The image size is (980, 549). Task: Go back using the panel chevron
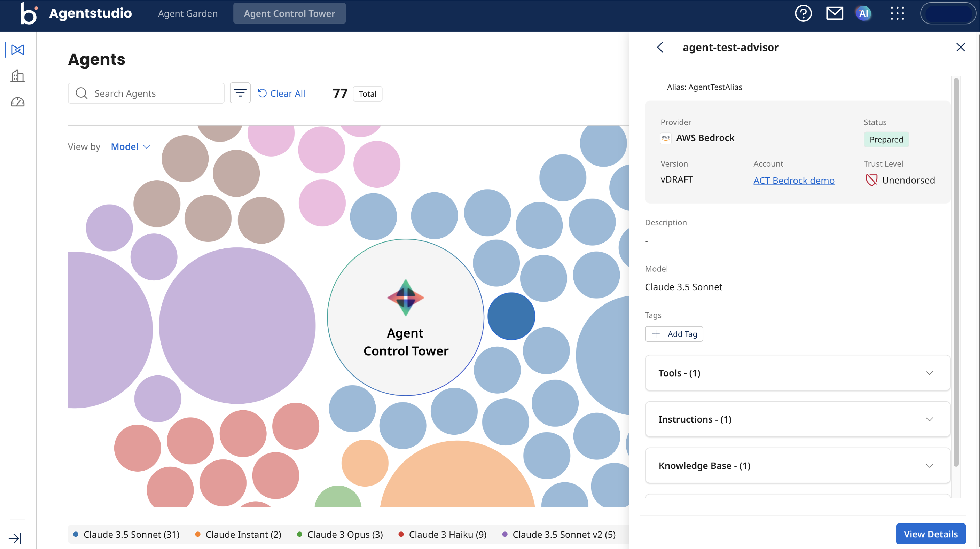click(x=660, y=47)
